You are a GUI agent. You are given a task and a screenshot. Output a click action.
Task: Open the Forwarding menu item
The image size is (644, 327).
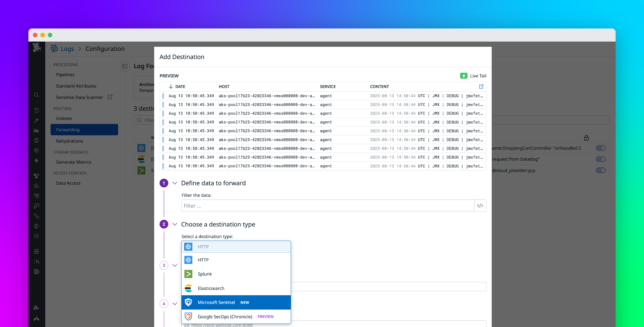tap(68, 129)
